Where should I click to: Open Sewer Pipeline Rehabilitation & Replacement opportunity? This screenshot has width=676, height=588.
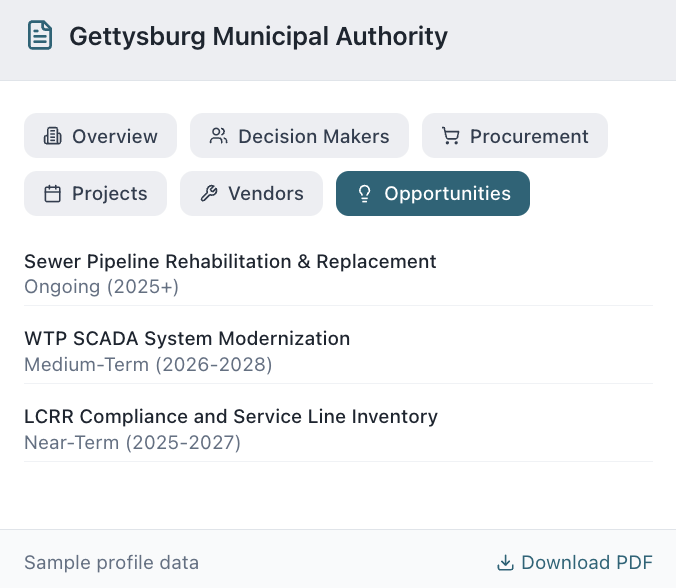point(230,262)
